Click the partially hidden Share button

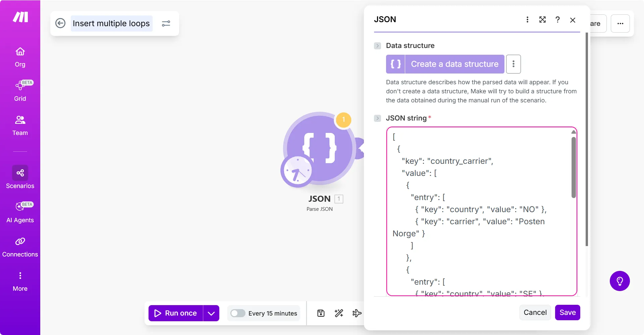(x=598, y=23)
